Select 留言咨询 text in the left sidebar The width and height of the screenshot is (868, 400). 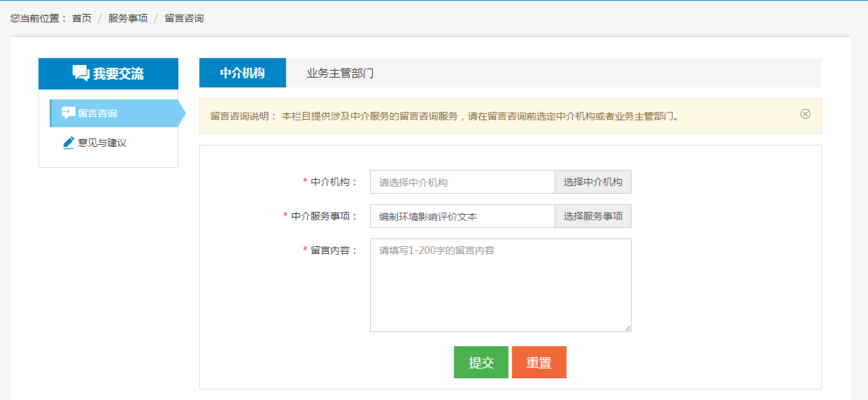(x=97, y=113)
